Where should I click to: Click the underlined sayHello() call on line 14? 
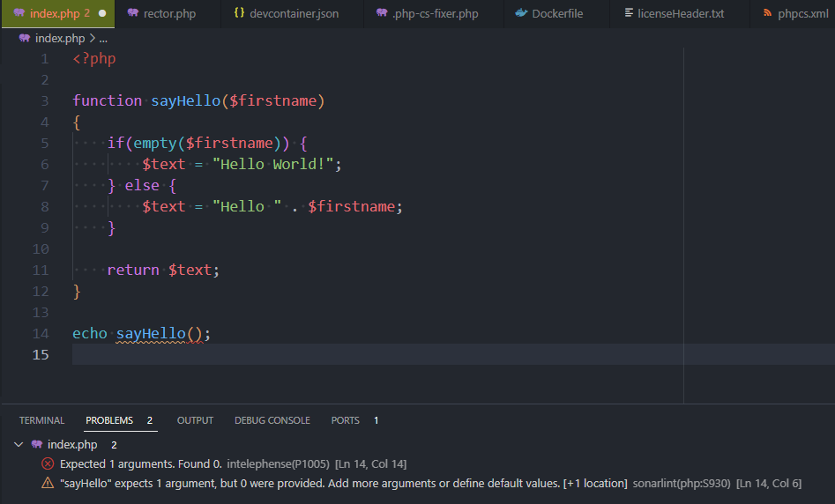point(160,334)
